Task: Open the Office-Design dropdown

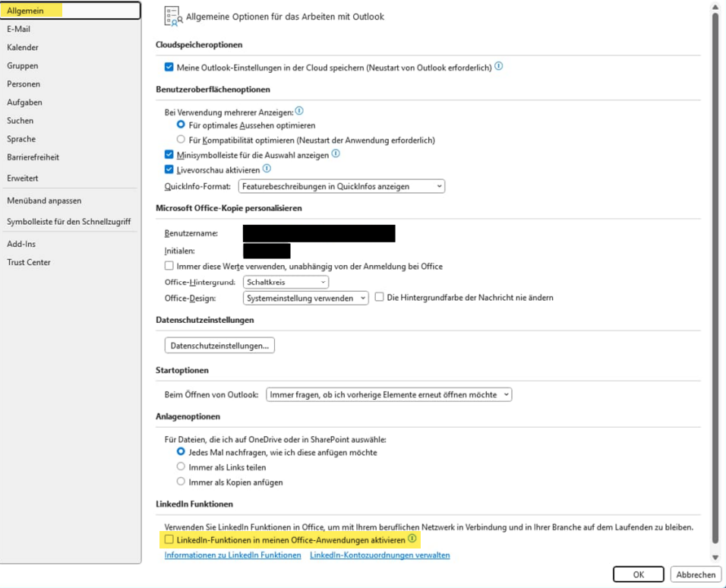Action: [306, 299]
